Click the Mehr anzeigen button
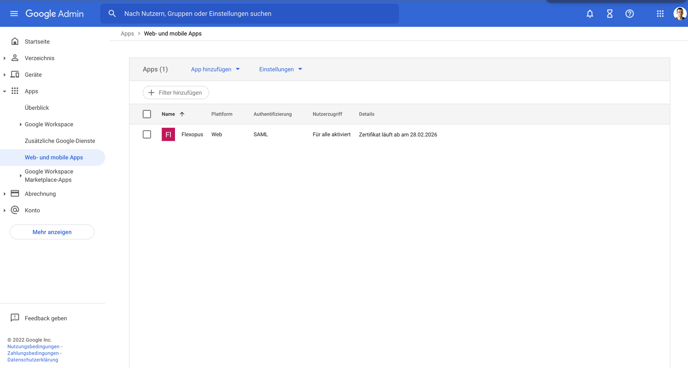This screenshot has height=368, width=688. [52, 232]
